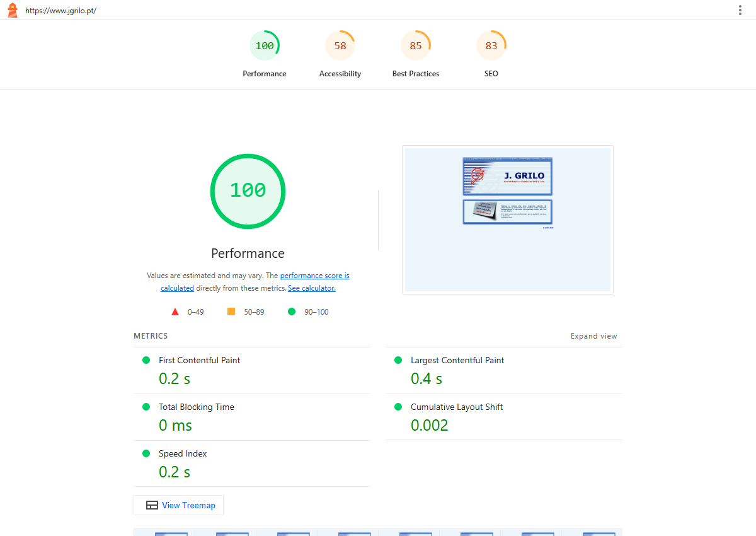The width and height of the screenshot is (756, 536).
Task: Follow the 'performance score is calculated' link
Action: pos(255,282)
